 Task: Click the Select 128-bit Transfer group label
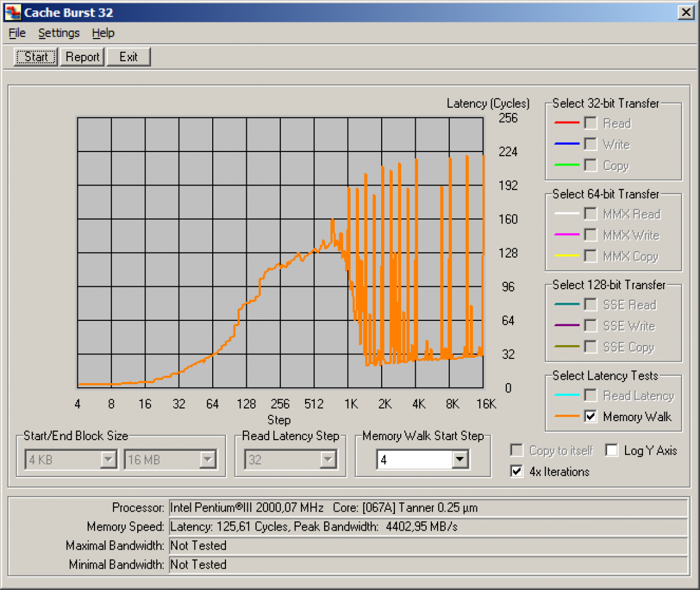pyautogui.click(x=609, y=285)
